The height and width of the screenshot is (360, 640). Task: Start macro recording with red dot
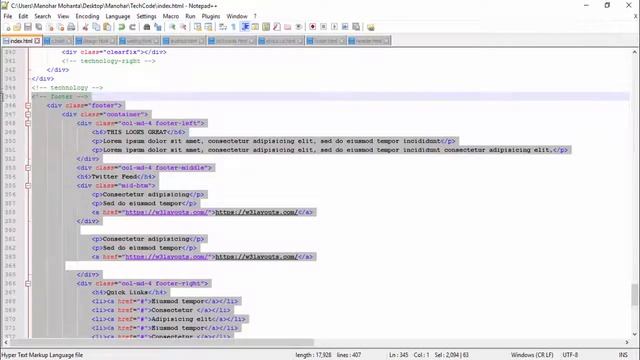[x=313, y=27]
